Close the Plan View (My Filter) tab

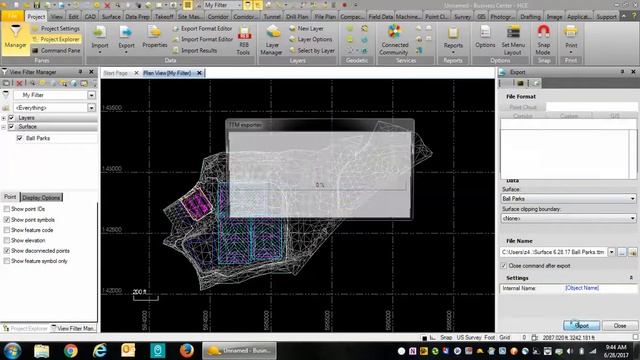[200, 73]
